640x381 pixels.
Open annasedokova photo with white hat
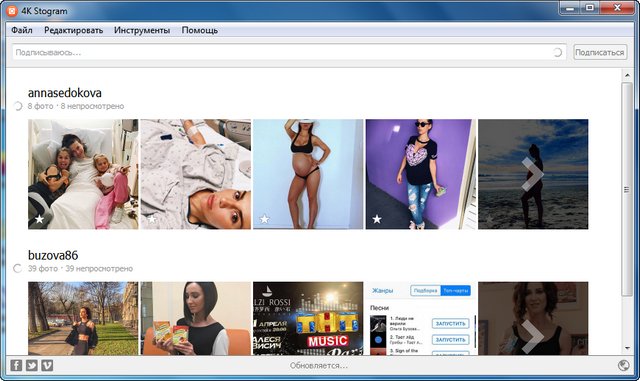pyautogui.click(x=308, y=174)
